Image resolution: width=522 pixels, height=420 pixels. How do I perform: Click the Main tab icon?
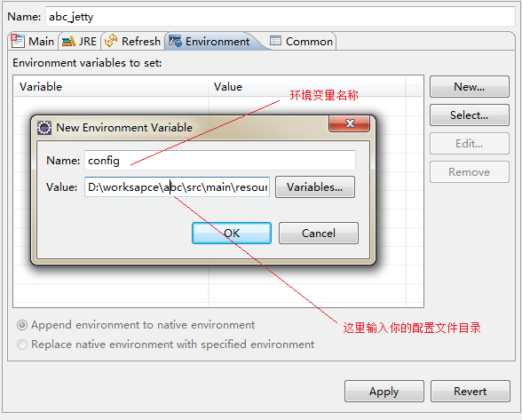(x=18, y=41)
